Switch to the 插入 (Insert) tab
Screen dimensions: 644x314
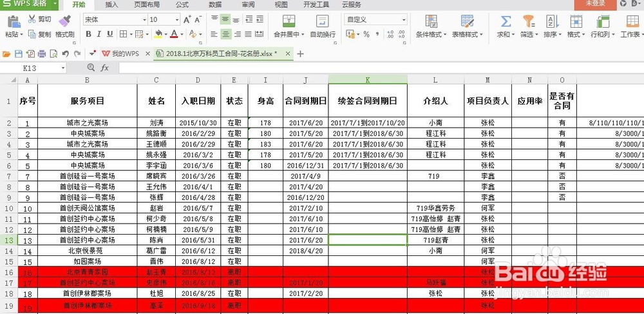pyautogui.click(x=111, y=5)
